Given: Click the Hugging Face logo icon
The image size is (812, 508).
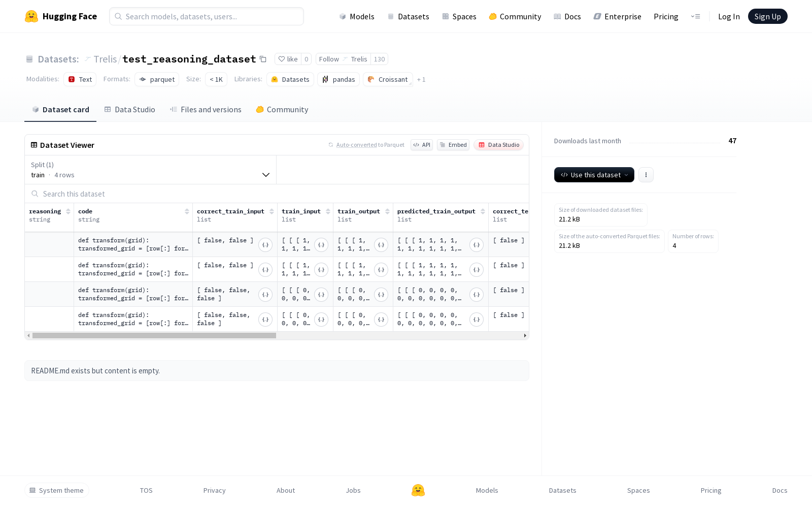Looking at the screenshot, I should pos(31,16).
